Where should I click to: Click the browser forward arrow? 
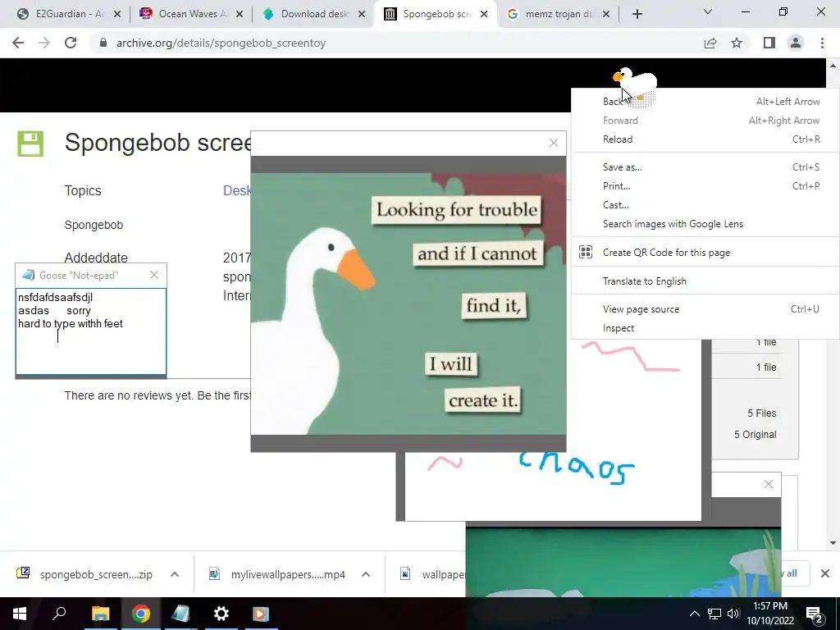click(x=44, y=43)
